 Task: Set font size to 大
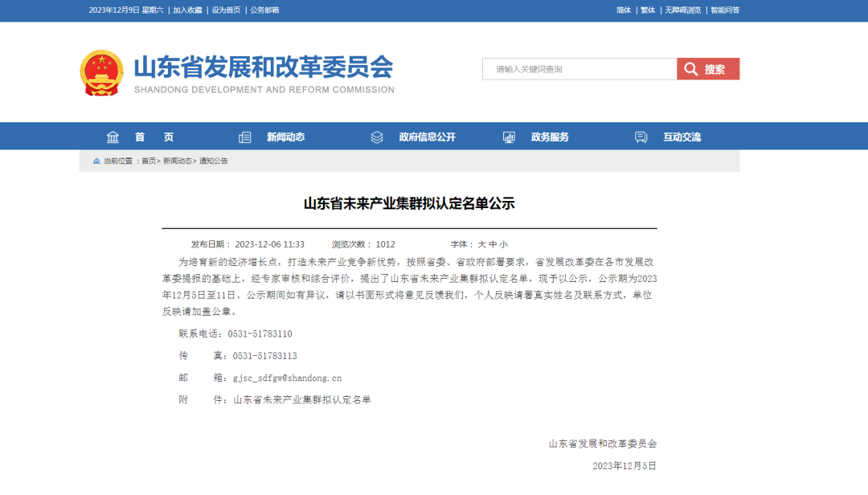(x=481, y=244)
